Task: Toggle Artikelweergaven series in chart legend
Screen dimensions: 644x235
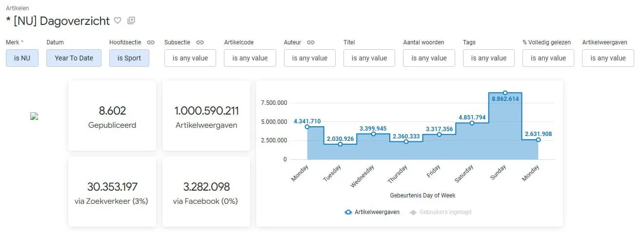Action: tap(372, 212)
